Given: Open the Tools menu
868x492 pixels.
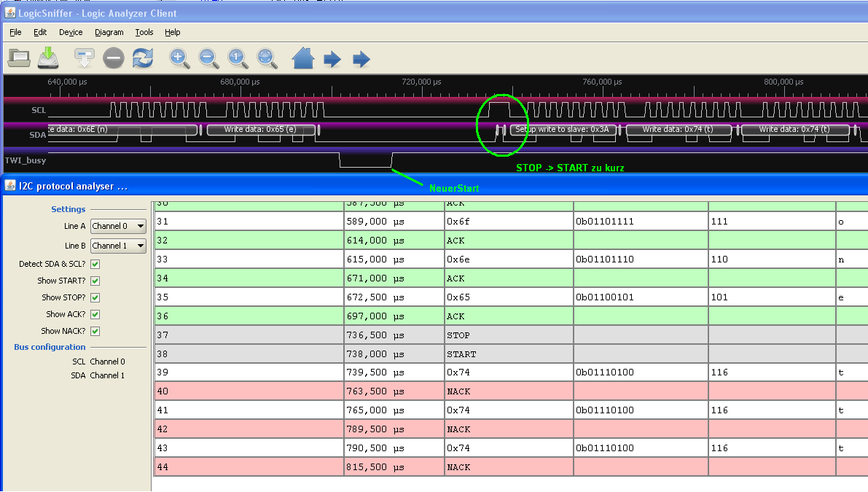Looking at the screenshot, I should (144, 32).
